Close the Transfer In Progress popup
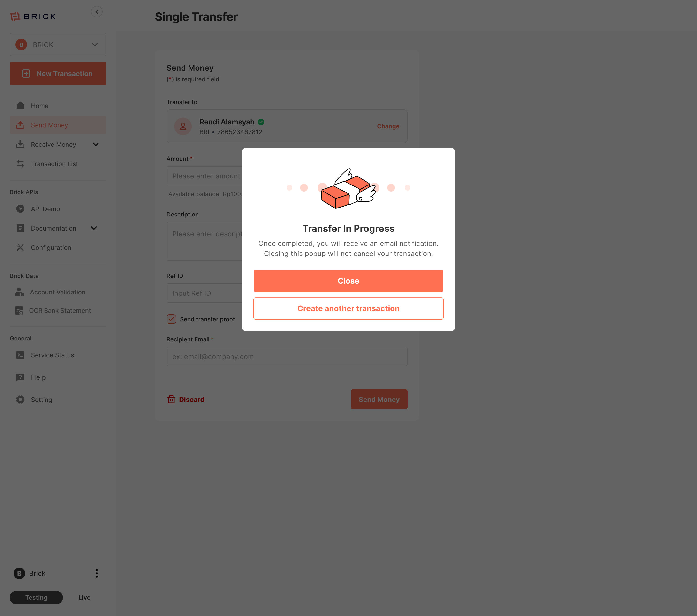This screenshot has width=697, height=616. tap(348, 281)
